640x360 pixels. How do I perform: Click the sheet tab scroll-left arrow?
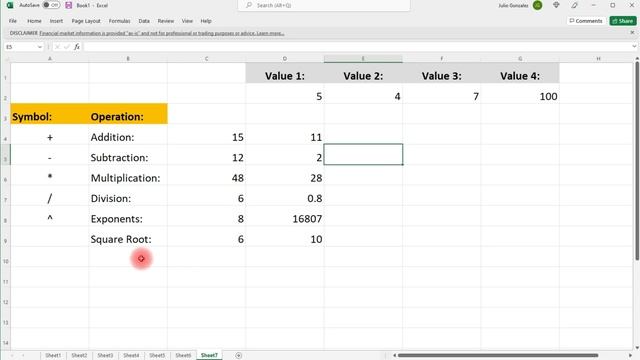12,356
